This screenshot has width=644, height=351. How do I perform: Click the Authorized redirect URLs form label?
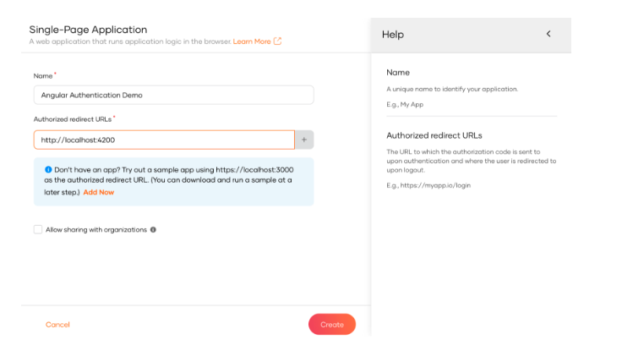pos(73,119)
